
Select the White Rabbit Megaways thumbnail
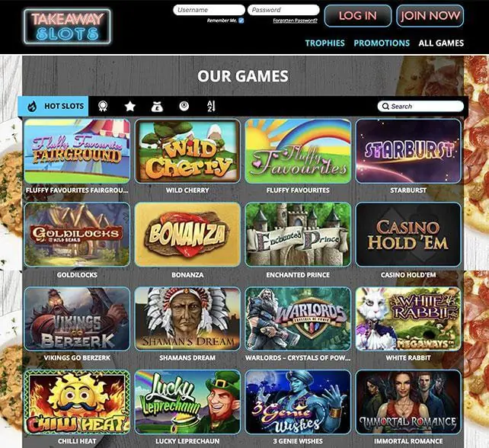tap(408, 318)
